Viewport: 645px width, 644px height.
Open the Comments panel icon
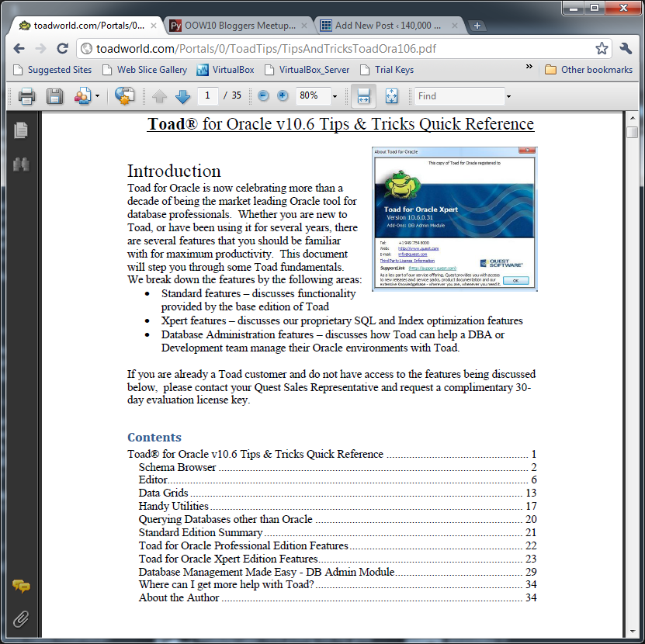[21, 586]
